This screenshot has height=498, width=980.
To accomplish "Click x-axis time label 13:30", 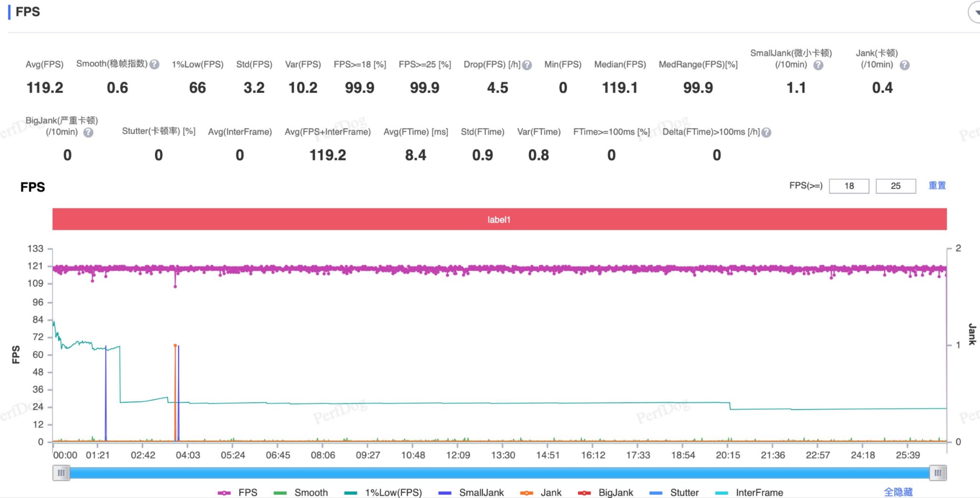I will [x=503, y=455].
